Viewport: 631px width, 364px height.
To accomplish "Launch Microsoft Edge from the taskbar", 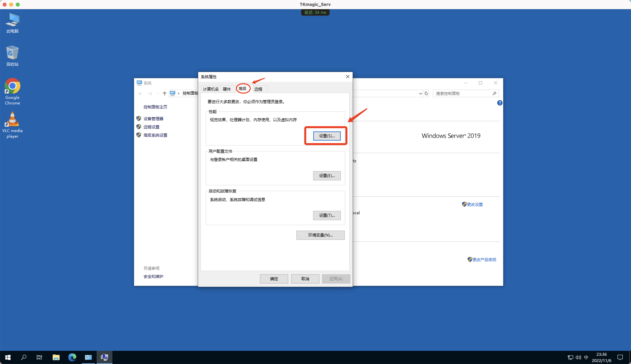I will click(x=72, y=357).
